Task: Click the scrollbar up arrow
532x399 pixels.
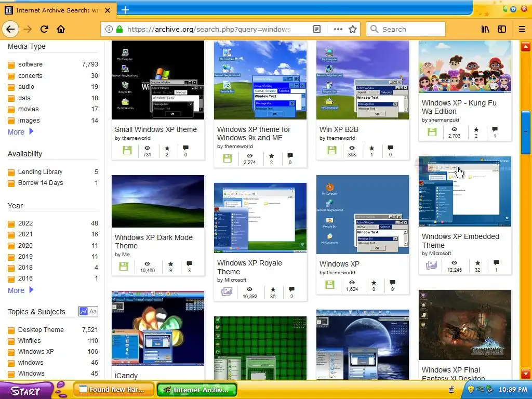Action: 526,46
